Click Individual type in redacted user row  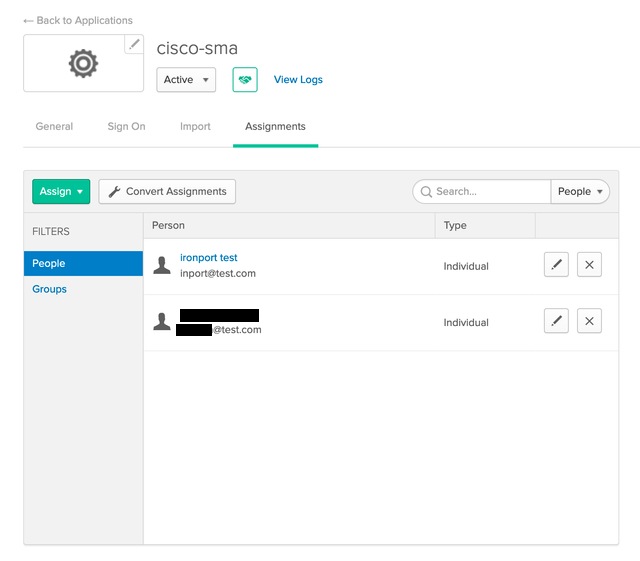pos(466,323)
